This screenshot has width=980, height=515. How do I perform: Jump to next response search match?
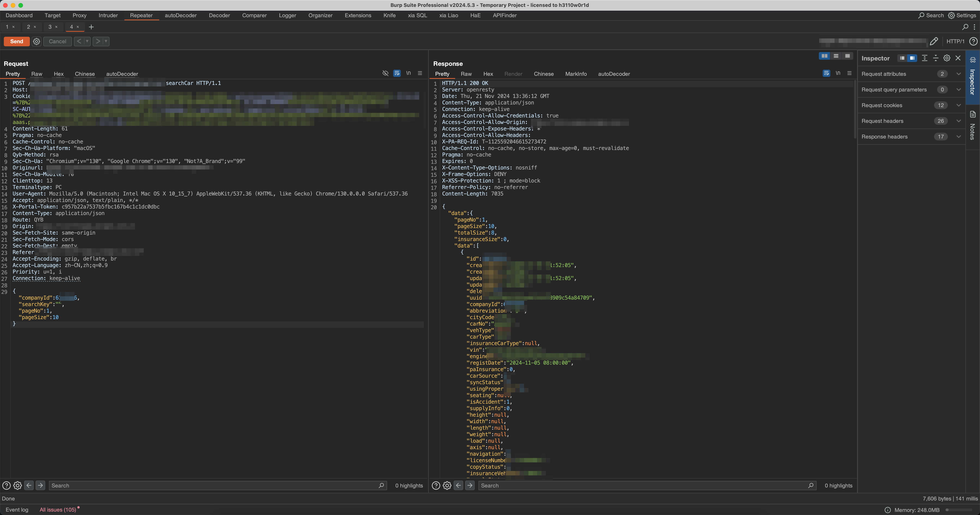(470, 485)
